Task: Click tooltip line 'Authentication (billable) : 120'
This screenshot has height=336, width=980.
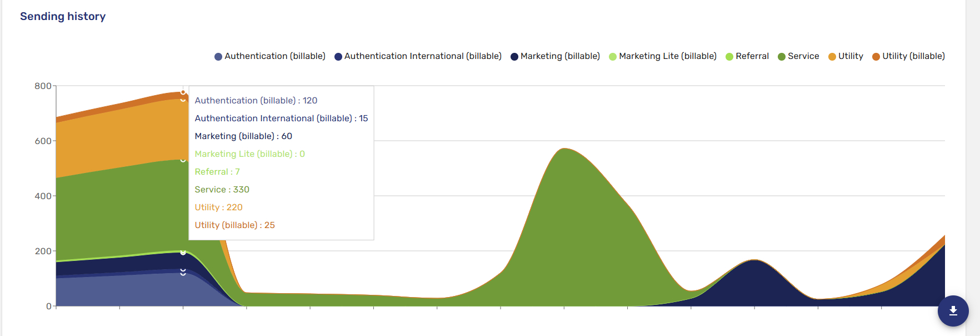Action: tap(256, 101)
